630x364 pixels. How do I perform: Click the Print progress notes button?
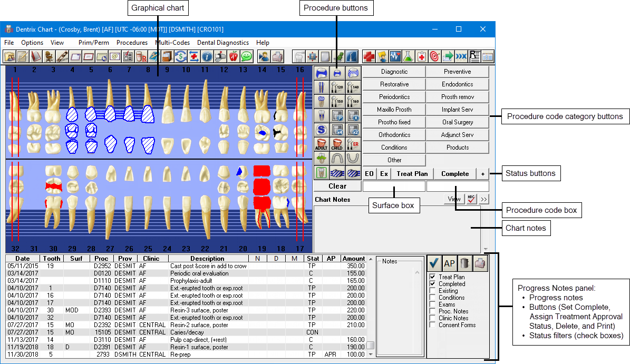(x=480, y=264)
